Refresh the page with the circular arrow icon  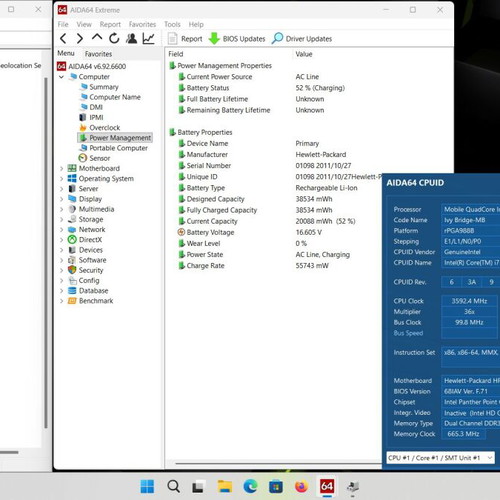114,39
